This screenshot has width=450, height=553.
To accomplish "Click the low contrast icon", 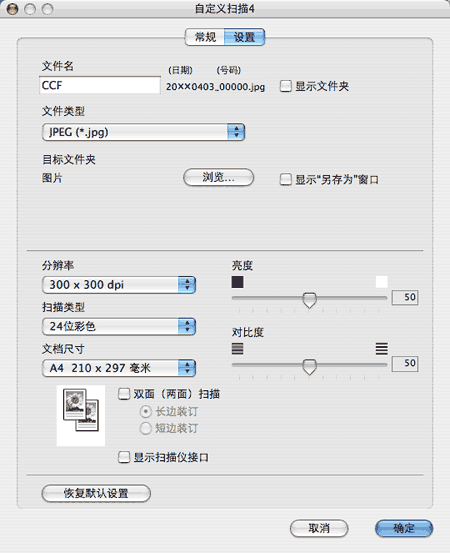I will [237, 348].
